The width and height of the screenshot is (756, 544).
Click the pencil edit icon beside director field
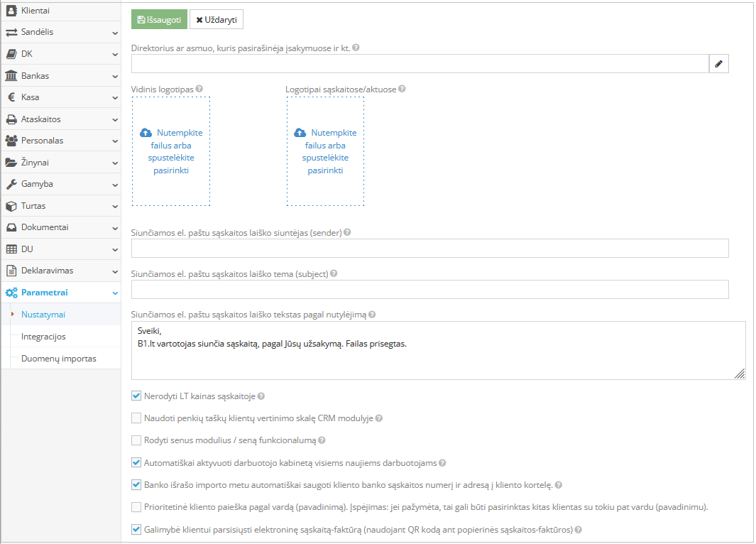(718, 64)
